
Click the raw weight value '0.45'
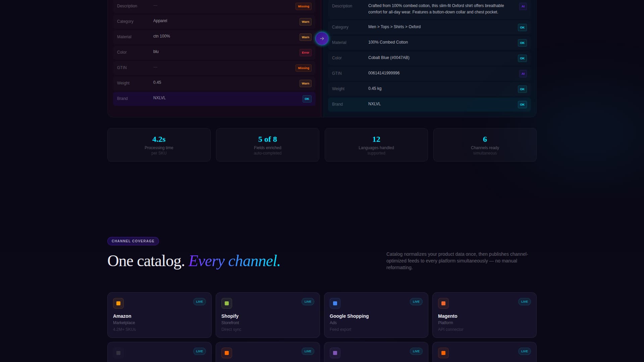(157, 82)
